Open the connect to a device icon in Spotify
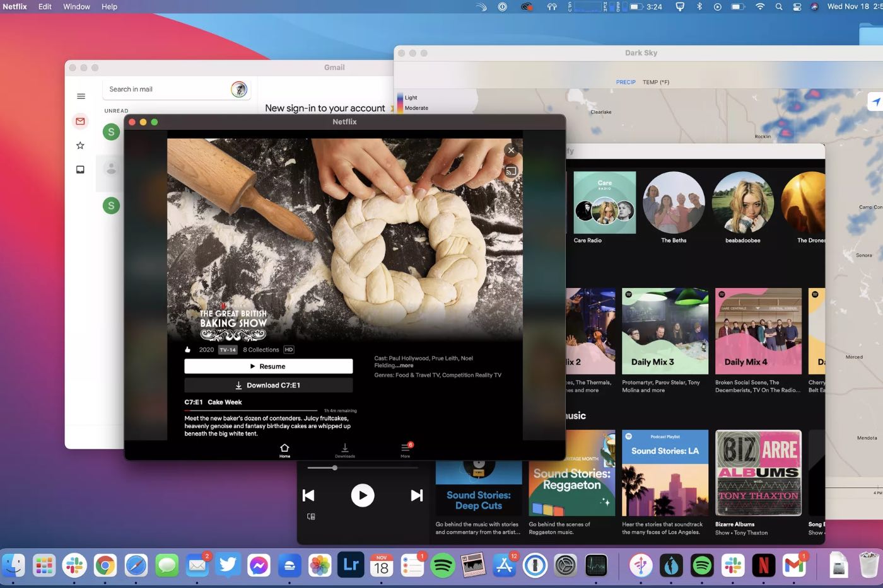The height and width of the screenshot is (588, 883). [311, 516]
